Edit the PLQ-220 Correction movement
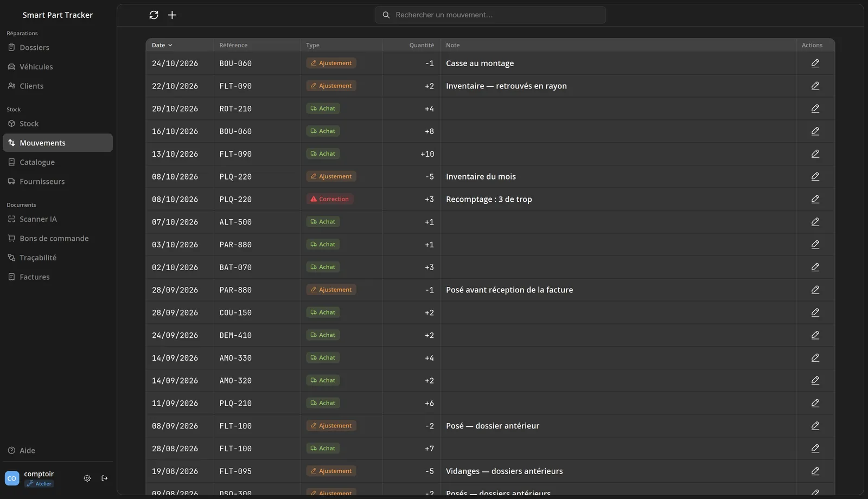Image resolution: width=868 pixels, height=499 pixels. point(815,199)
